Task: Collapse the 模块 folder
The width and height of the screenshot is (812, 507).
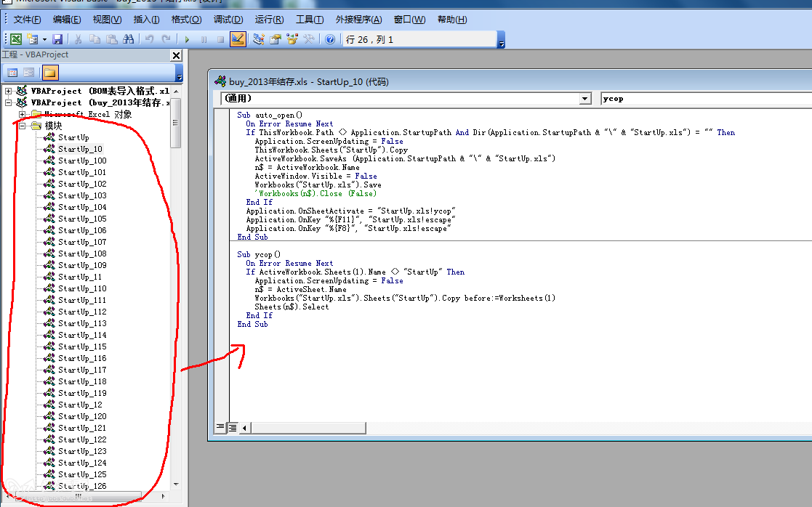Action: tap(22, 126)
